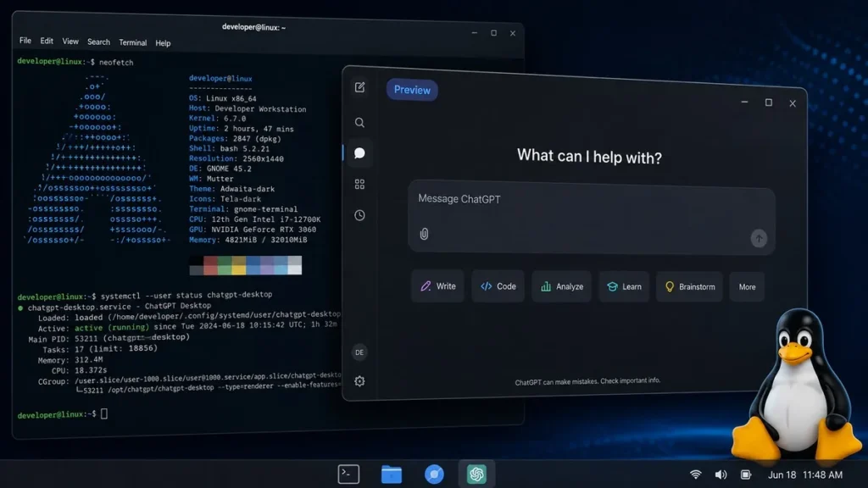Image resolution: width=868 pixels, height=488 pixels.
Task: Open Terminal from the taskbar
Action: 348,474
